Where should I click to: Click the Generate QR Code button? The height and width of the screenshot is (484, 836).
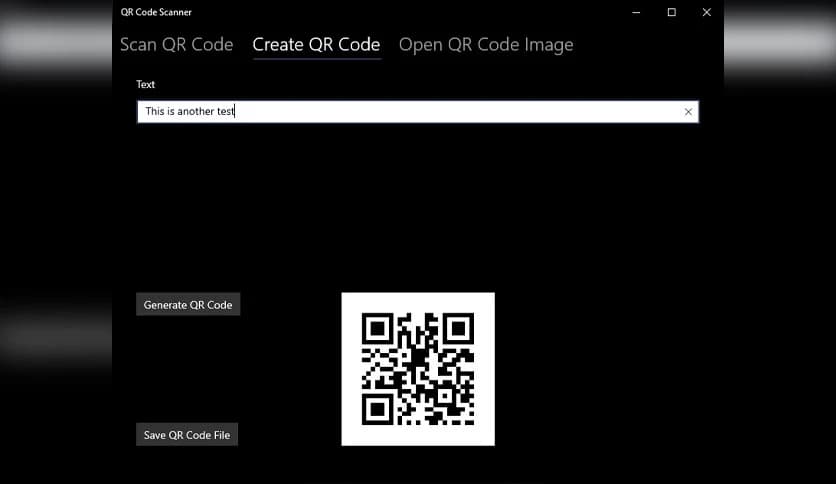pyautogui.click(x=188, y=304)
